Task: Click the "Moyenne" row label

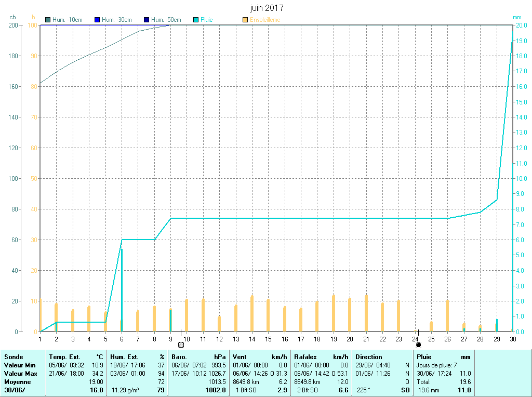Action: tap(17, 382)
